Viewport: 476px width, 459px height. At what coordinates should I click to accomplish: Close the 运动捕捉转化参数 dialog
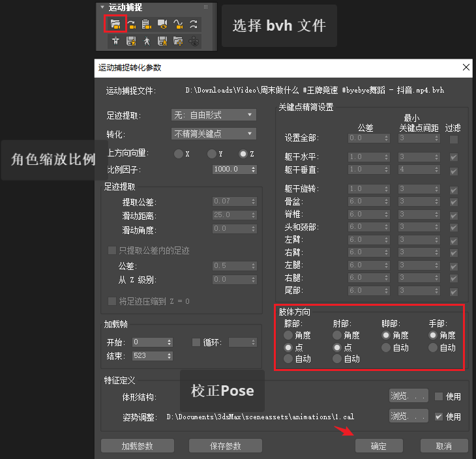[x=466, y=67]
